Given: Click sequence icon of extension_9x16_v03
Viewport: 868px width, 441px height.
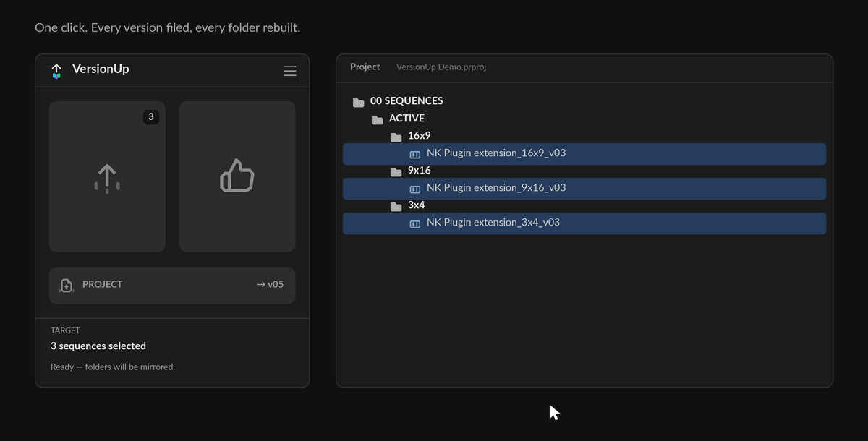Looking at the screenshot, I should pyautogui.click(x=415, y=189).
